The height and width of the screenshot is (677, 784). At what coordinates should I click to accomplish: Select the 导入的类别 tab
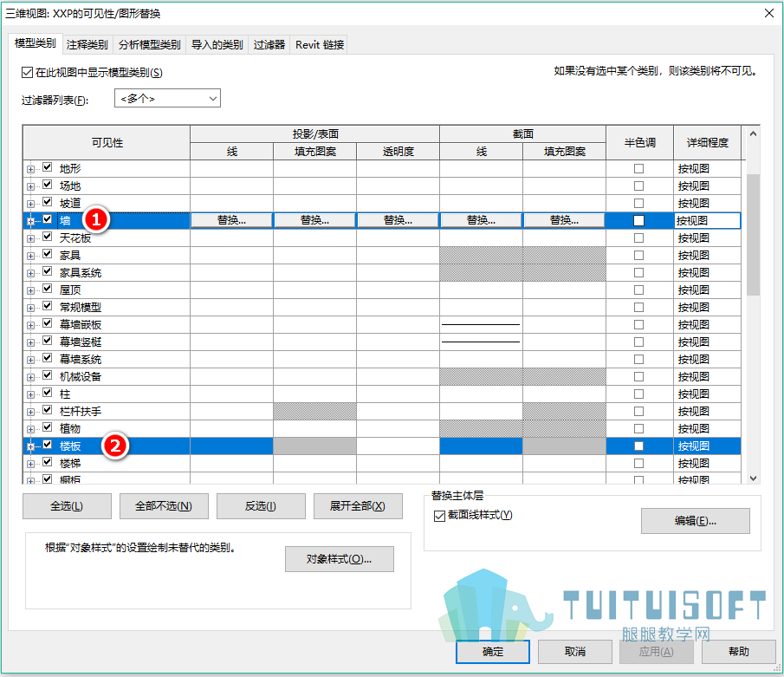pyautogui.click(x=217, y=45)
